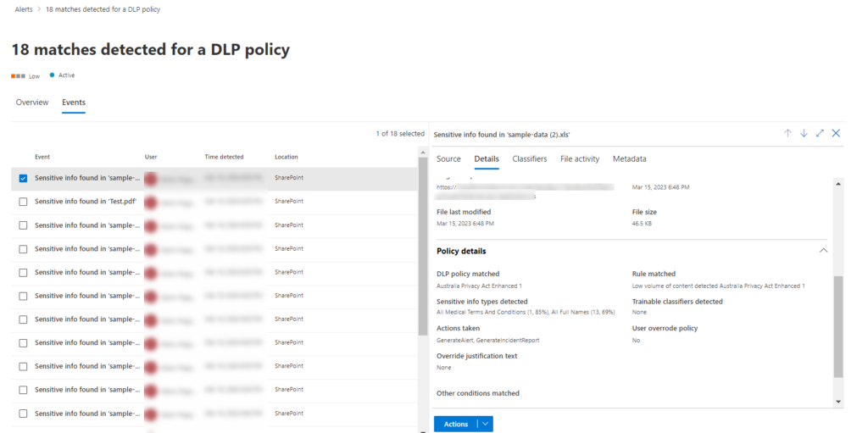
Task: Open the Source tab
Action: pyautogui.click(x=448, y=158)
